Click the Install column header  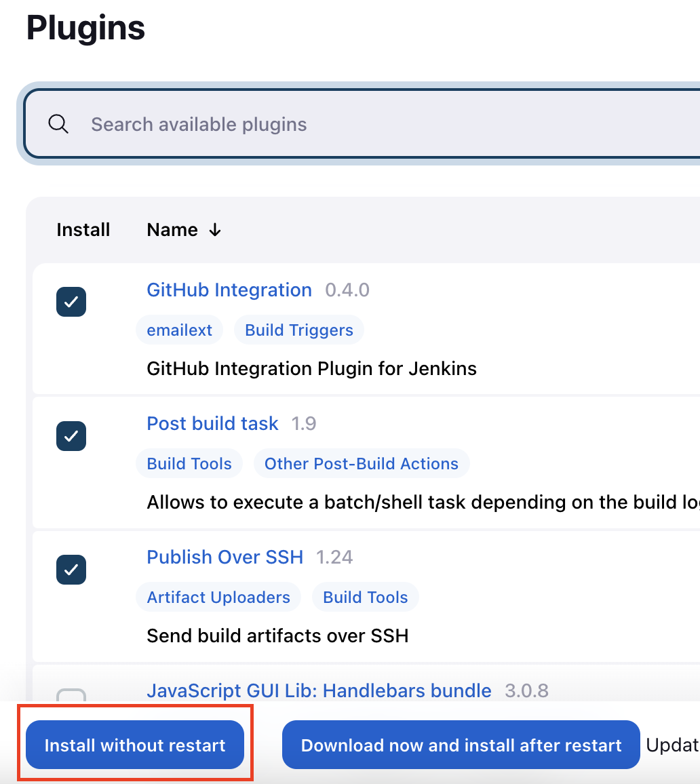[83, 230]
